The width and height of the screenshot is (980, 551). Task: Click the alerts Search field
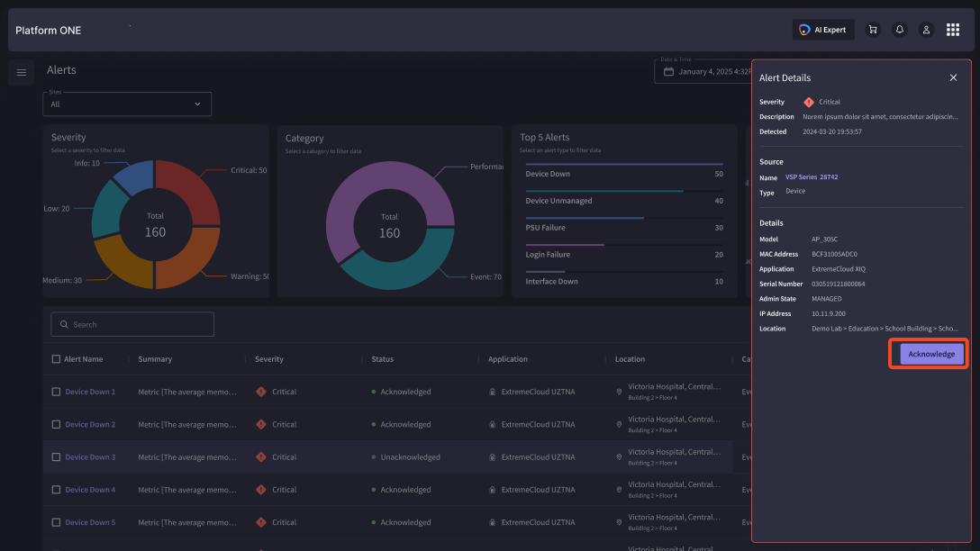[132, 324]
